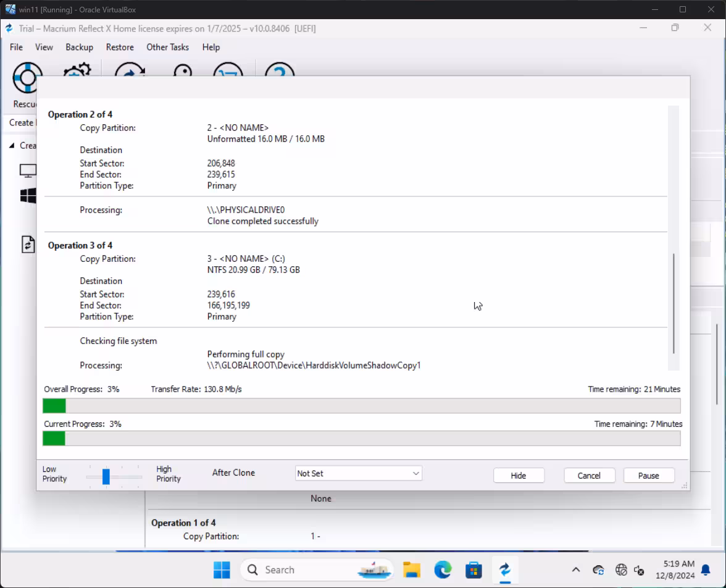The height and width of the screenshot is (588, 726).
Task: Click 'Clone completed successfully' text
Action: coord(262,221)
